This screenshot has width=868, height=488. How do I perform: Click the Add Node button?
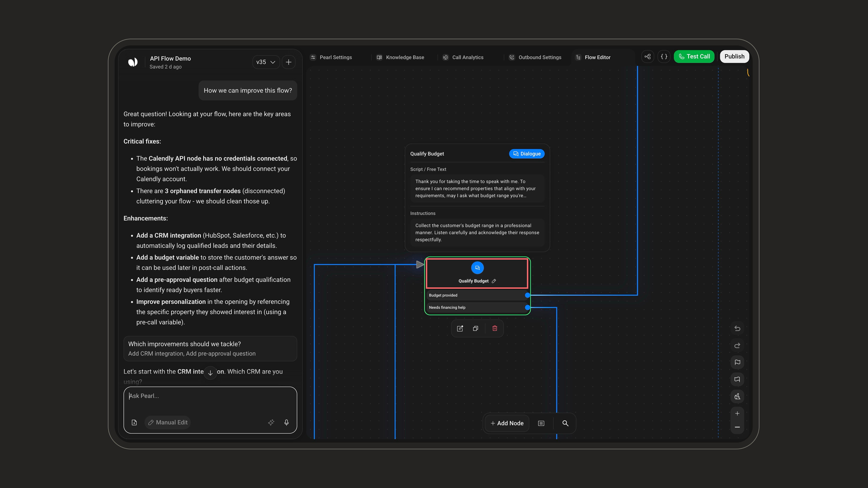point(507,423)
